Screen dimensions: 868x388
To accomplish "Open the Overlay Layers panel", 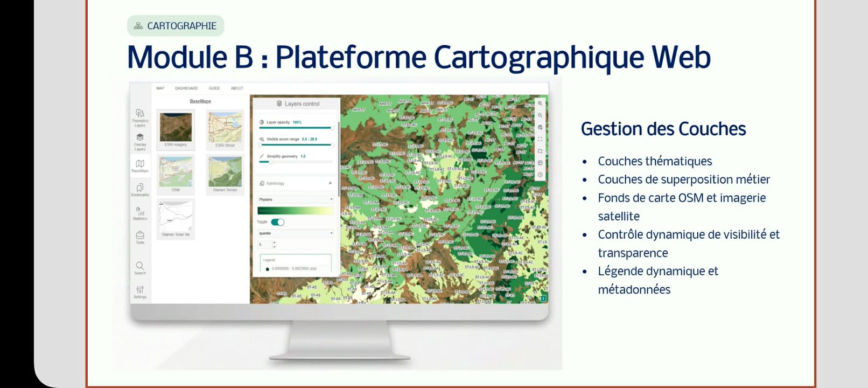I will [140, 141].
